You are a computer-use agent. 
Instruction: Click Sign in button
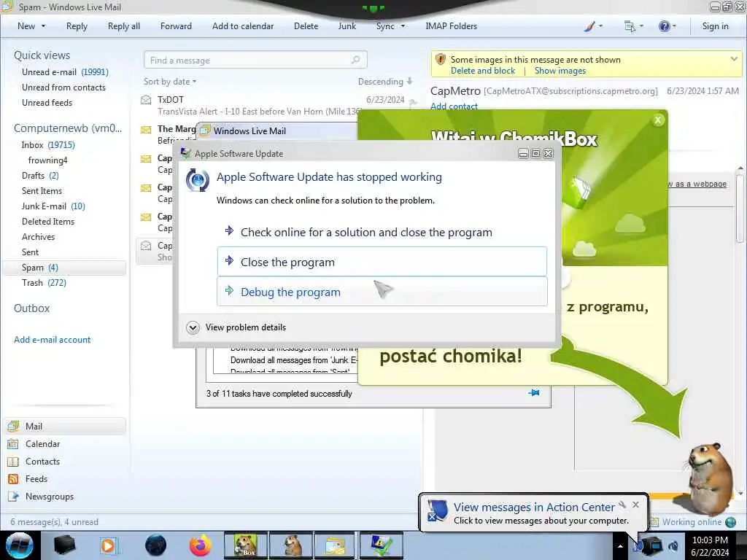click(715, 26)
